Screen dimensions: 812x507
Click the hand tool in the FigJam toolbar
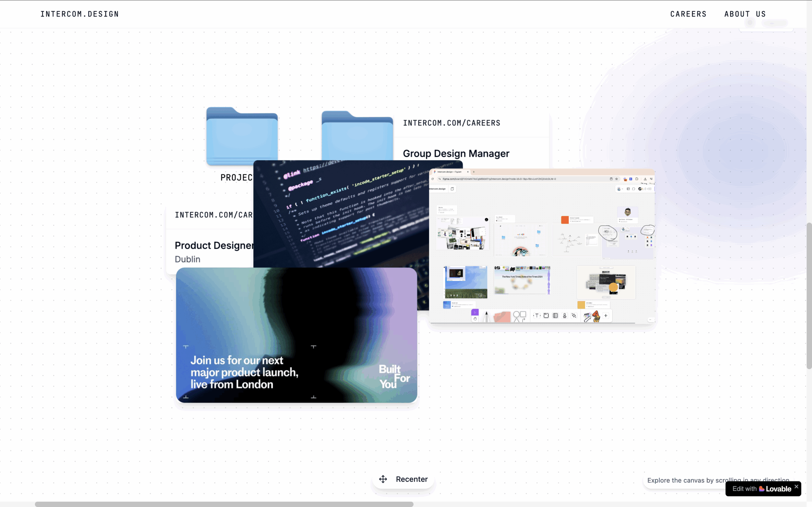click(x=475, y=319)
